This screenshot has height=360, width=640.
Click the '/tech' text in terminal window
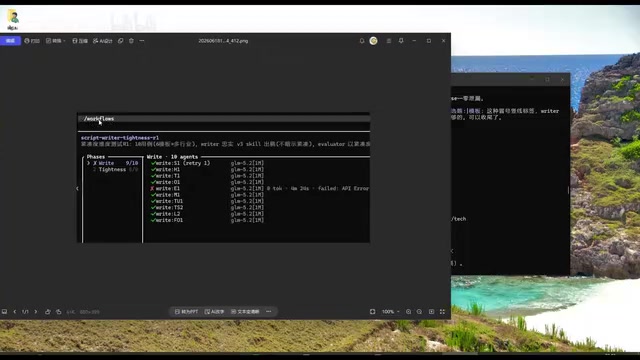click(459, 219)
